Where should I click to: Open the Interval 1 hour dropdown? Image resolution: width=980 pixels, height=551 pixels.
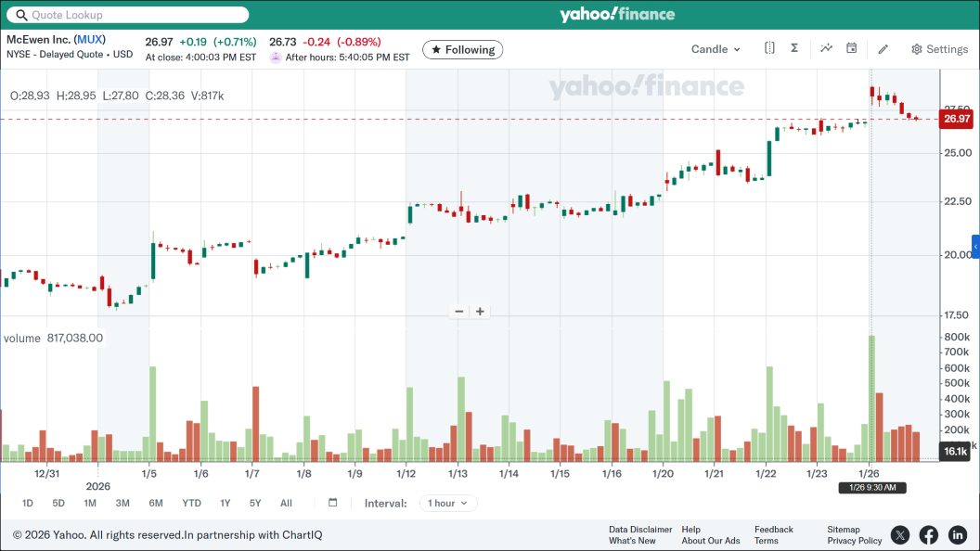click(448, 503)
